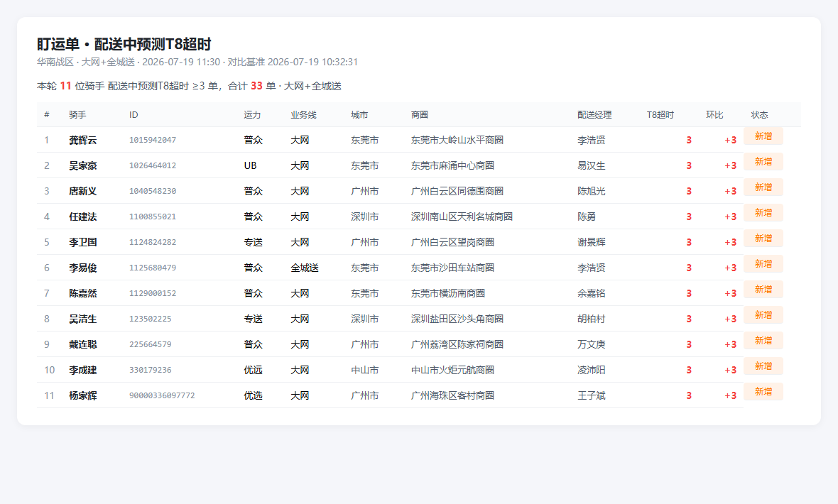Screen dimensions: 838x504
Task: Click the 新增 status tag for 龚辉云
Action: [763, 136]
